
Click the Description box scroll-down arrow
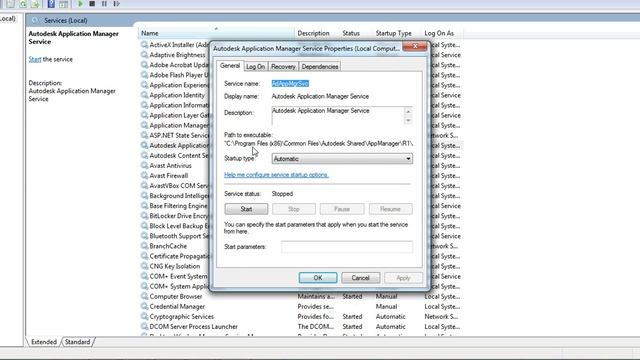click(408, 120)
